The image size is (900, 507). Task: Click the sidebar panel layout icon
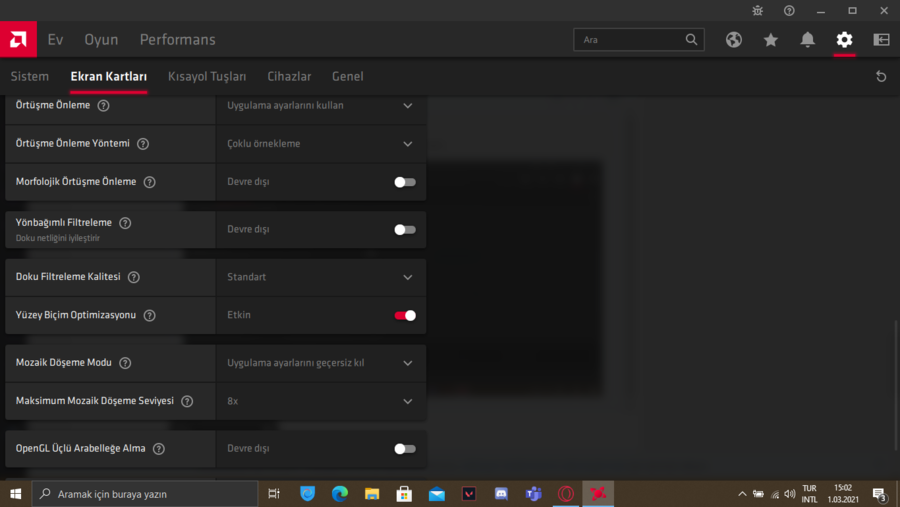tap(881, 40)
